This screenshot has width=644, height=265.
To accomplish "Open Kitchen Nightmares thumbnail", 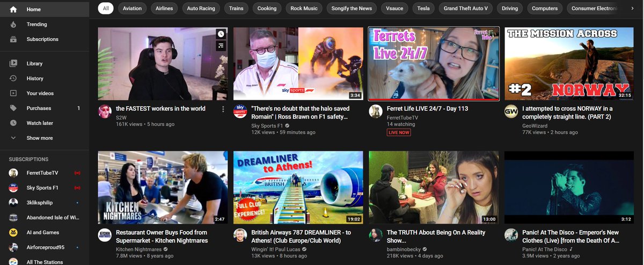I will (163, 188).
